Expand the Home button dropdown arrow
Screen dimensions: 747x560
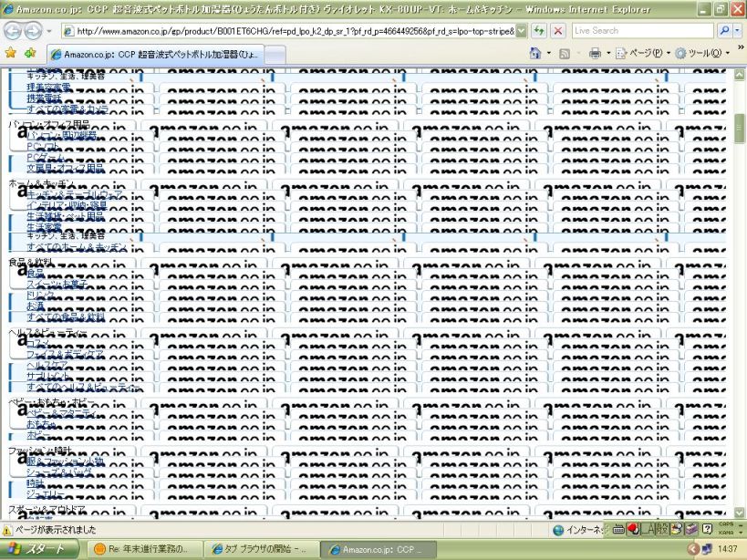549,53
